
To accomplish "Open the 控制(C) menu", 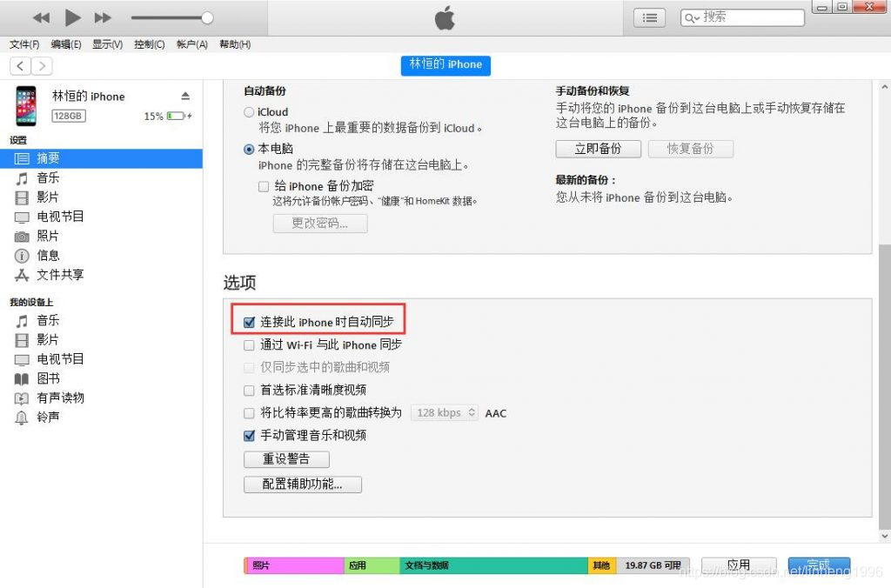I will coord(150,44).
